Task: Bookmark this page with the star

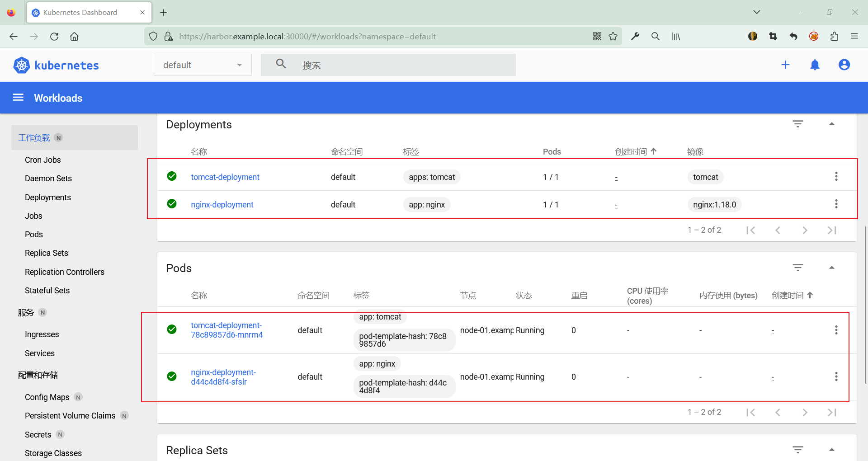Action: [613, 36]
